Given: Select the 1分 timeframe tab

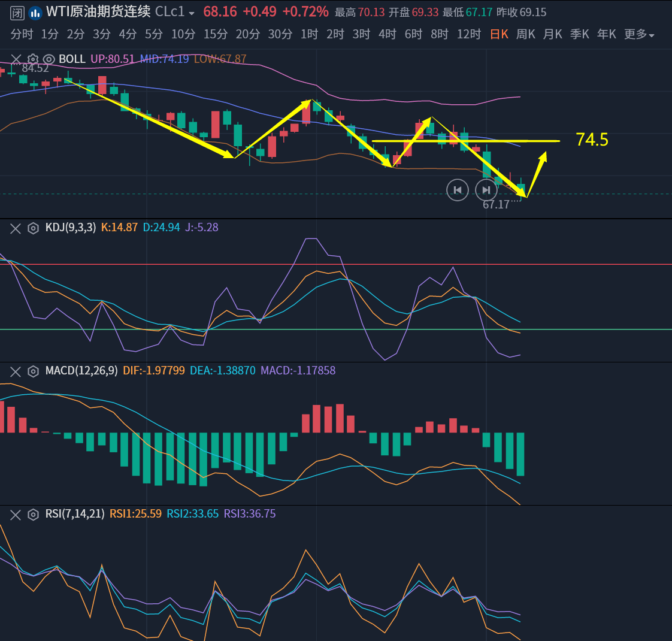Looking at the screenshot, I should [49, 34].
